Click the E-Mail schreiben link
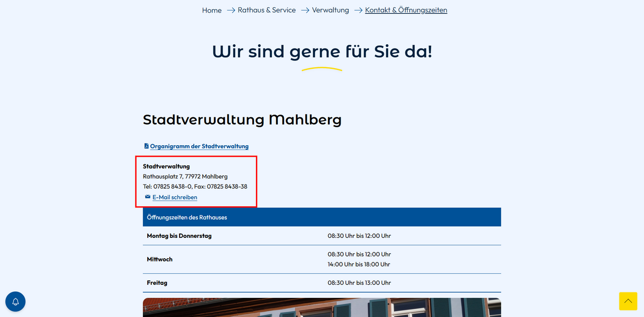The width and height of the screenshot is (644, 317). click(x=175, y=198)
